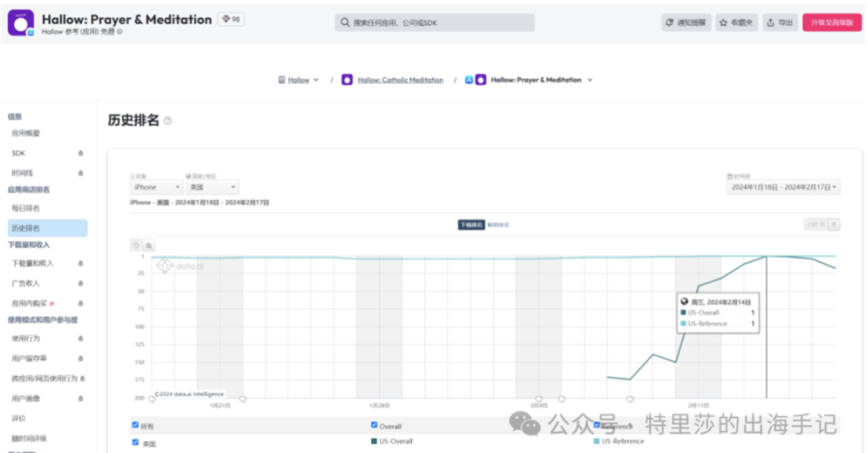Open 历史排名 in the sidebar
Image resolution: width=868 pixels, height=453 pixels.
click(x=47, y=228)
